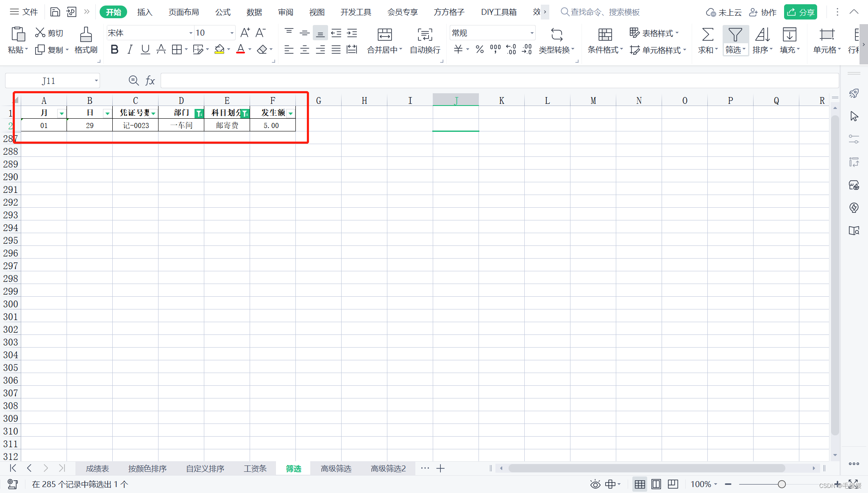Click the Format Painter brush icon
The height and width of the screenshot is (493, 868).
click(x=86, y=35)
